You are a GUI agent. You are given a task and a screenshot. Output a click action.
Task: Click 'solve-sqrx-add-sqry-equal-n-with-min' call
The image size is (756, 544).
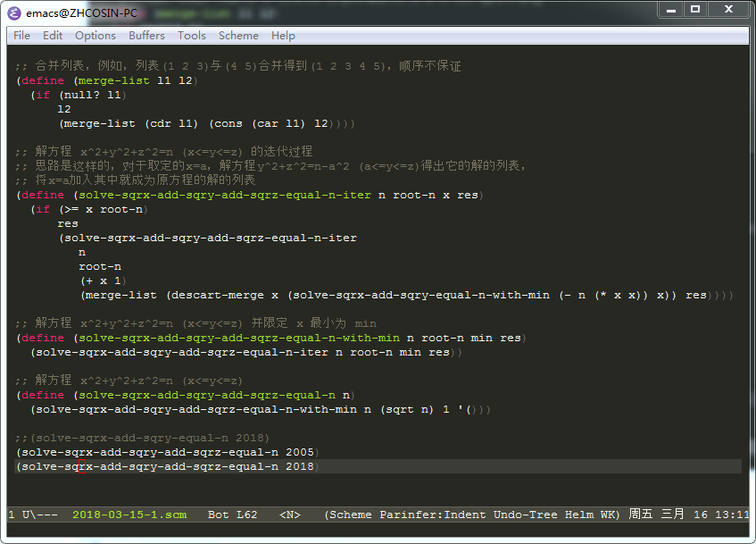[x=421, y=295]
